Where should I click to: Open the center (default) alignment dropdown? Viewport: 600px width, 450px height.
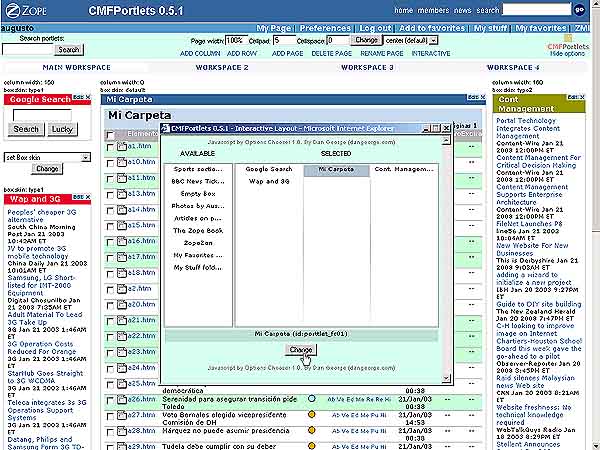433,40
